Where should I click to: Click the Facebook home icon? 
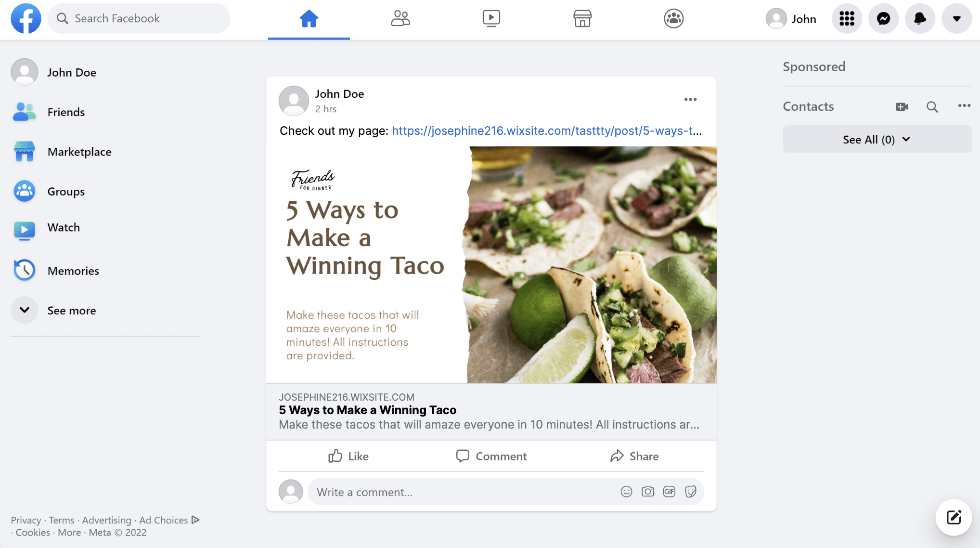pos(308,18)
